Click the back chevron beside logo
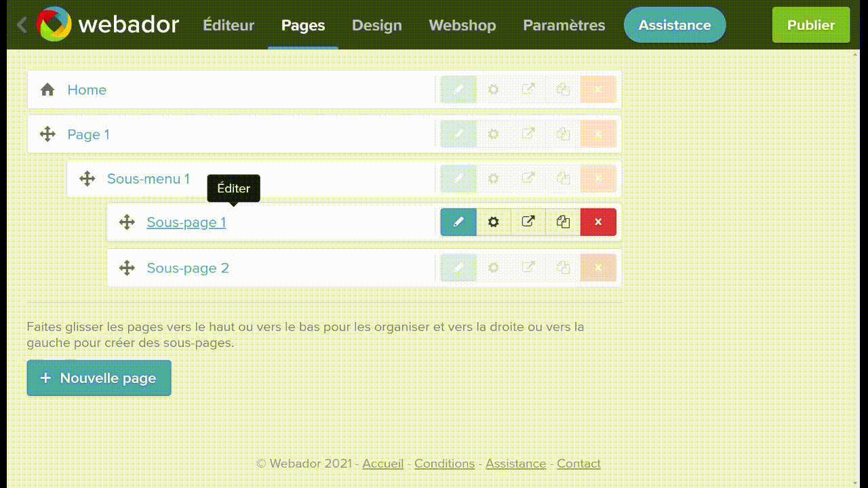Viewport: 868px width, 488px height. coord(22,25)
